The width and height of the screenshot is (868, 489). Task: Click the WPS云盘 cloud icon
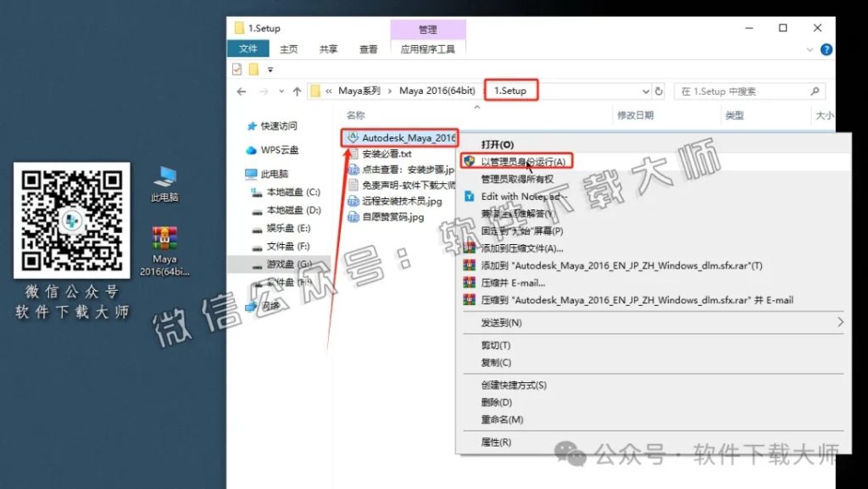pos(251,150)
